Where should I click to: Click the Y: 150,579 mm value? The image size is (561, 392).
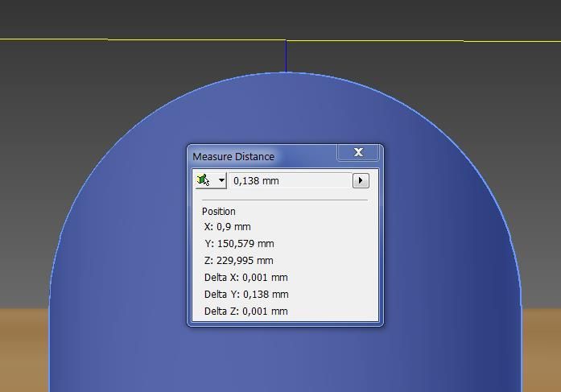240,243
